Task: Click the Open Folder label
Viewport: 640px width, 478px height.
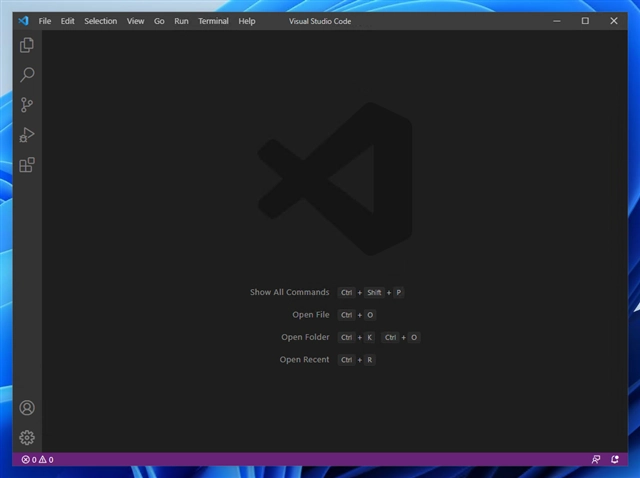Action: pyautogui.click(x=305, y=337)
